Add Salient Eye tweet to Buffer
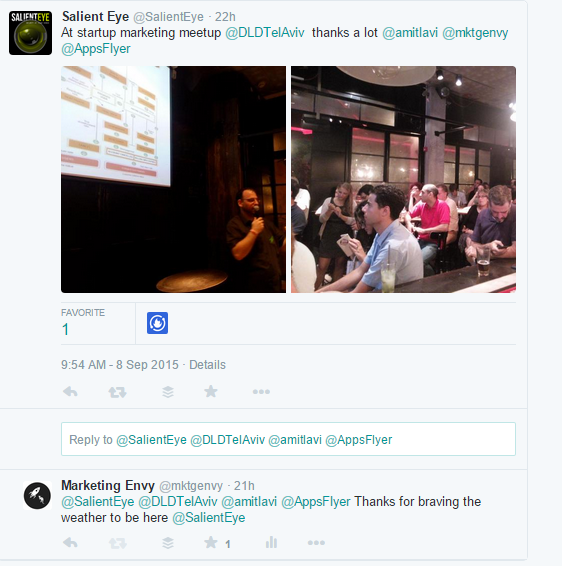 tap(168, 392)
